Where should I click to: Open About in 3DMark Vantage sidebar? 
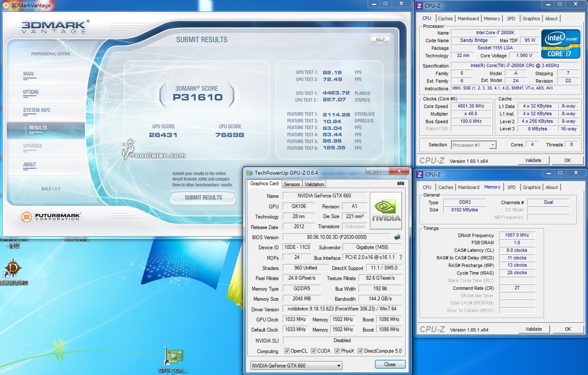(x=30, y=165)
